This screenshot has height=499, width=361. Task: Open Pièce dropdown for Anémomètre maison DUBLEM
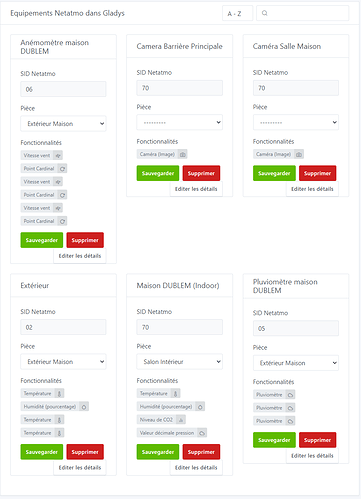click(63, 124)
